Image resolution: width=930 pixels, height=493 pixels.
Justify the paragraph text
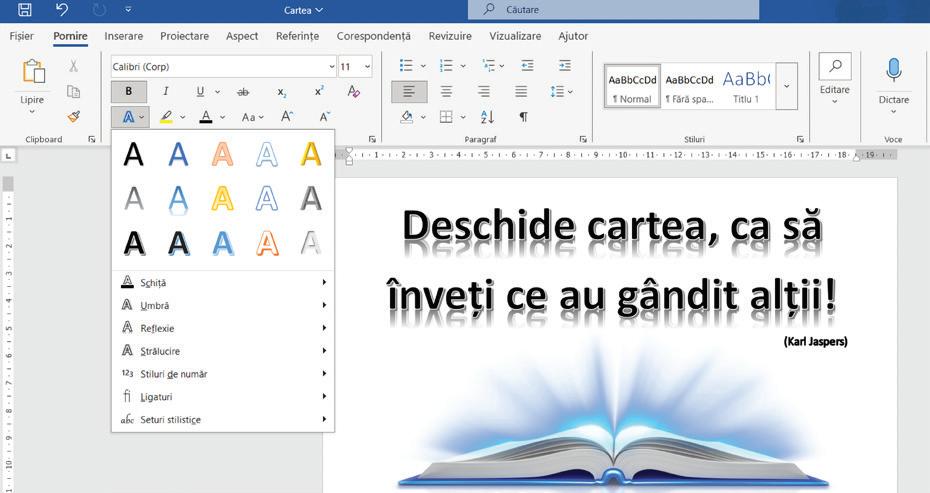coord(521,91)
